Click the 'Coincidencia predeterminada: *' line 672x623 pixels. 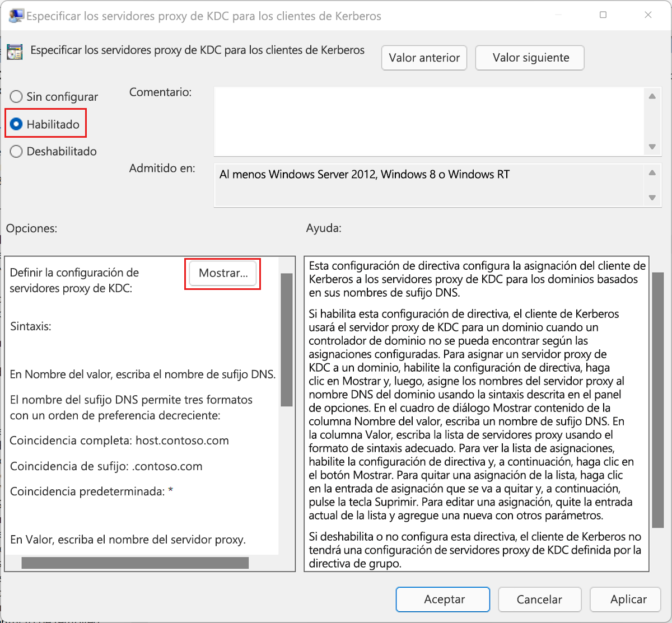[x=92, y=491]
